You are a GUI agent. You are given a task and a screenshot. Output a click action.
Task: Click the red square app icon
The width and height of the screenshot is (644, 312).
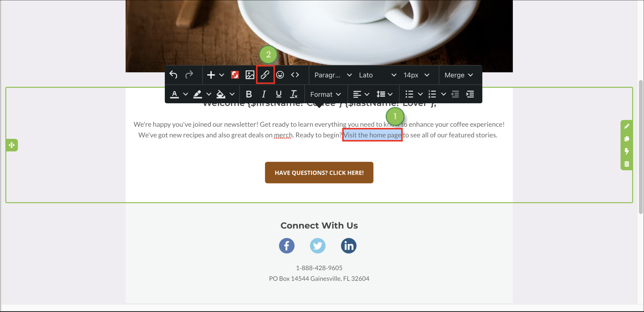235,75
